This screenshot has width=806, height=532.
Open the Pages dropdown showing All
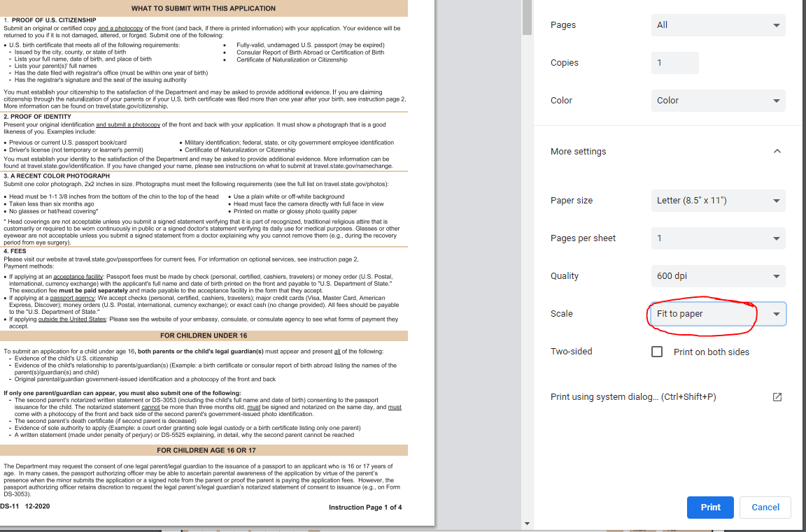(718, 24)
